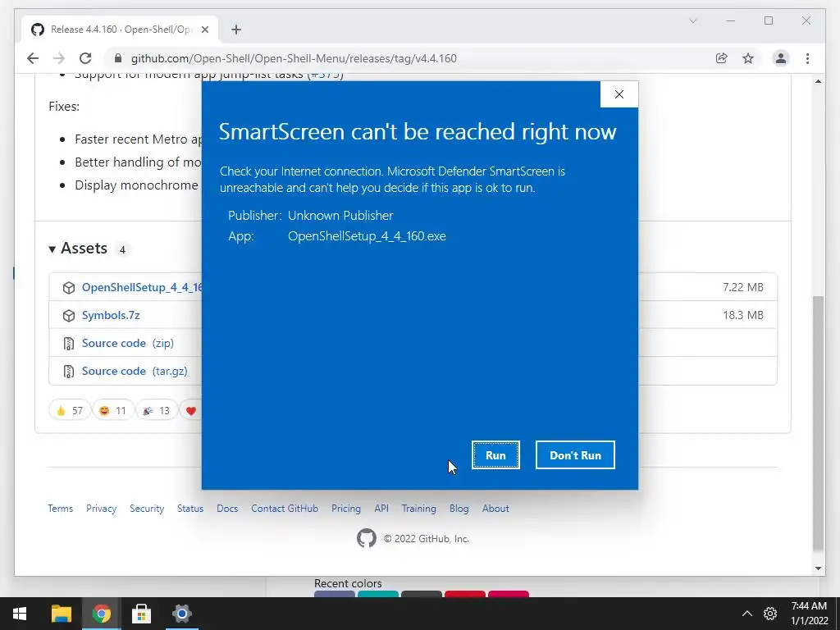The image size is (840, 630).
Task: Open Microsoft Store from taskbar
Action: coord(141,614)
